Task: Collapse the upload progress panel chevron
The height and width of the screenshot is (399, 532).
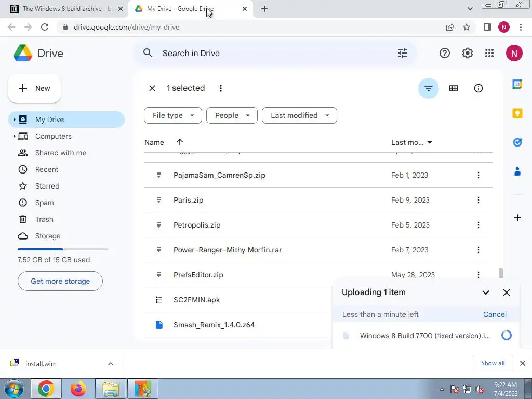Action: [x=486, y=292]
